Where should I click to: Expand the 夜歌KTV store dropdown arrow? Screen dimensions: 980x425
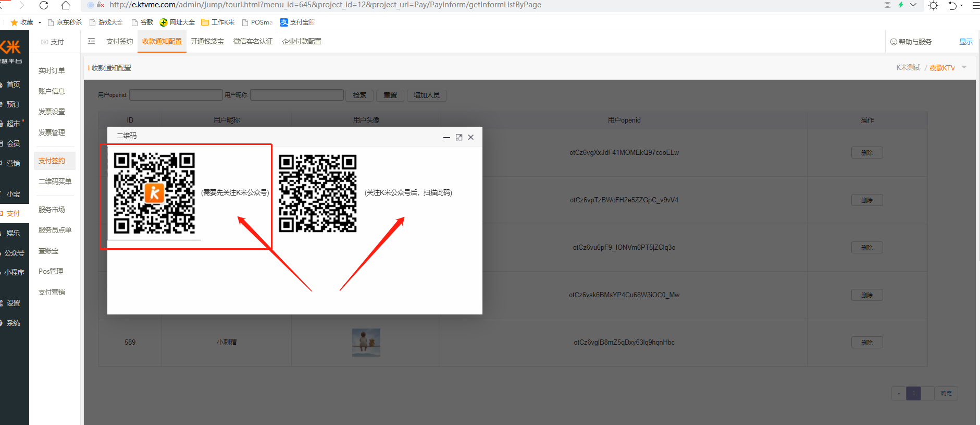click(964, 67)
